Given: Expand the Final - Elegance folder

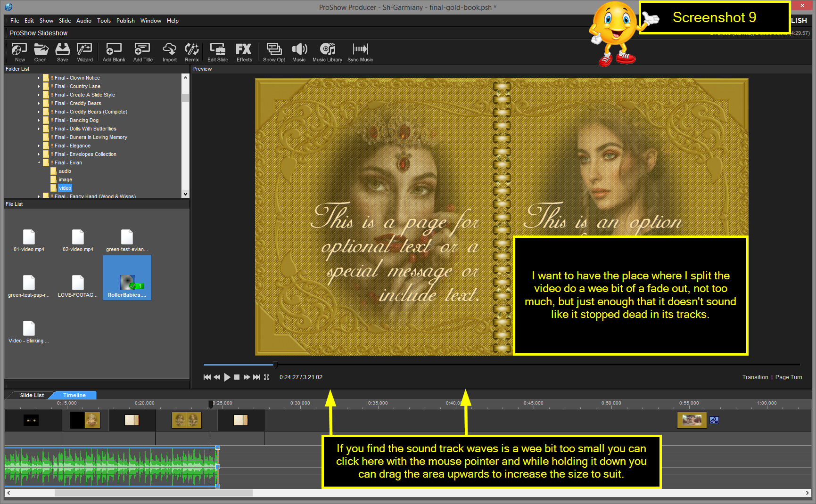Looking at the screenshot, I should 39,146.
